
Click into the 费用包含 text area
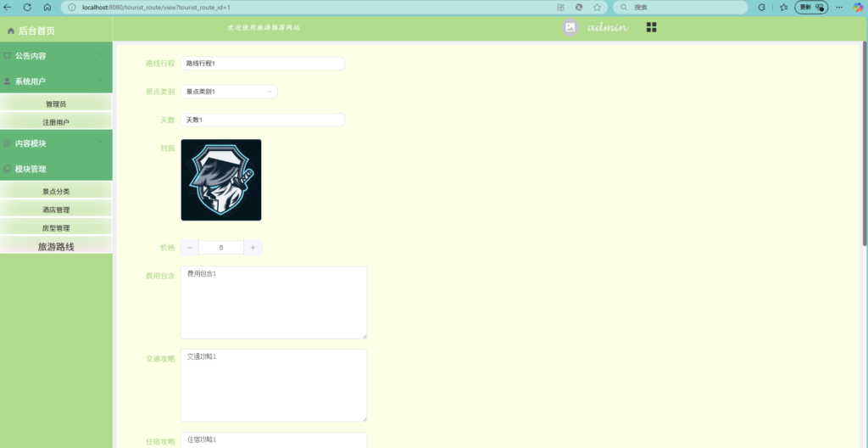(x=274, y=302)
